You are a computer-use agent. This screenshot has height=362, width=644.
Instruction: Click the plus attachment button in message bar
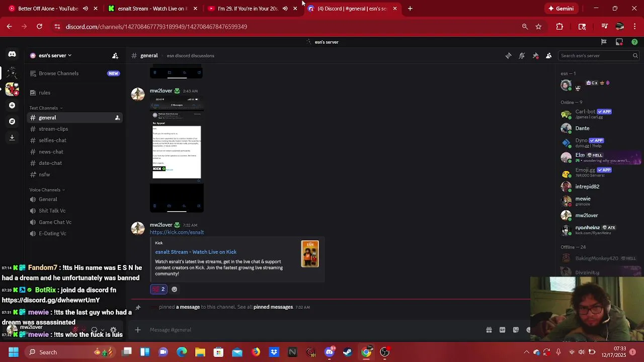(138, 330)
